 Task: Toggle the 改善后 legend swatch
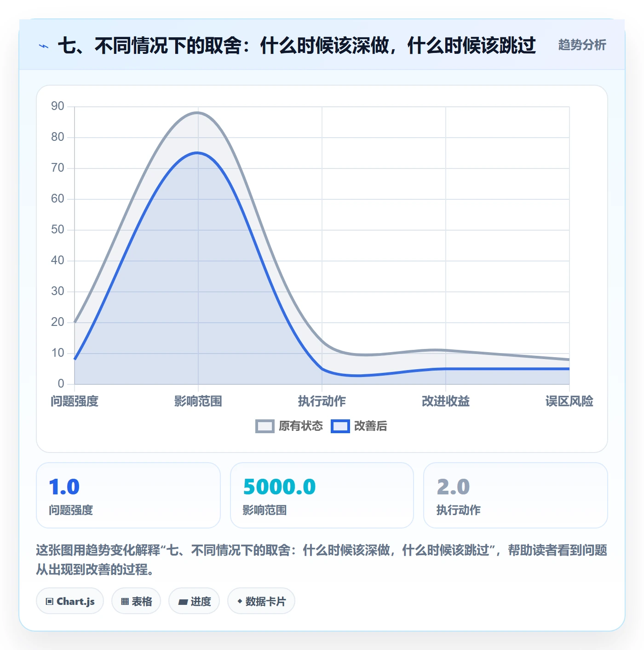340,426
